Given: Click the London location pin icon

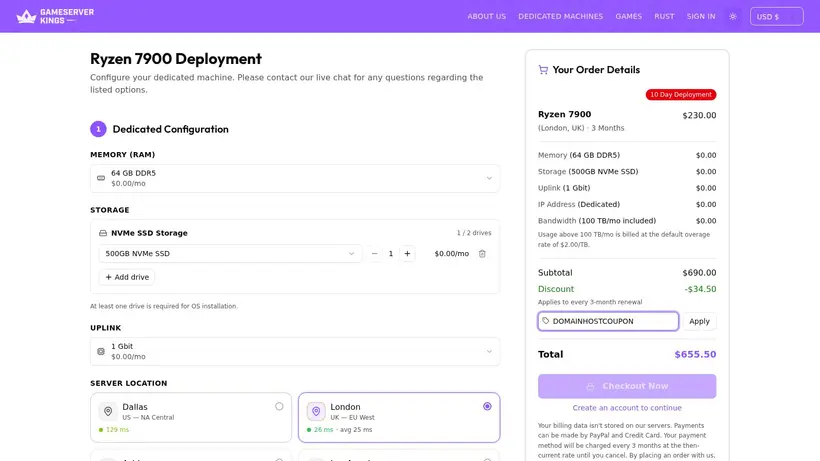Looking at the screenshot, I should click(316, 411).
